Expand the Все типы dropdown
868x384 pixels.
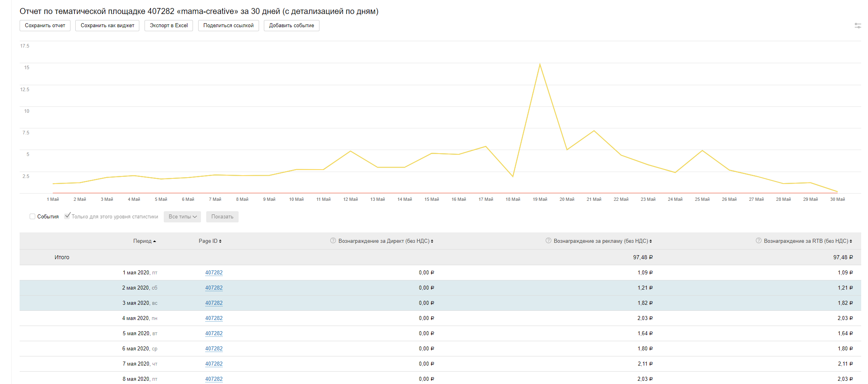pos(182,217)
